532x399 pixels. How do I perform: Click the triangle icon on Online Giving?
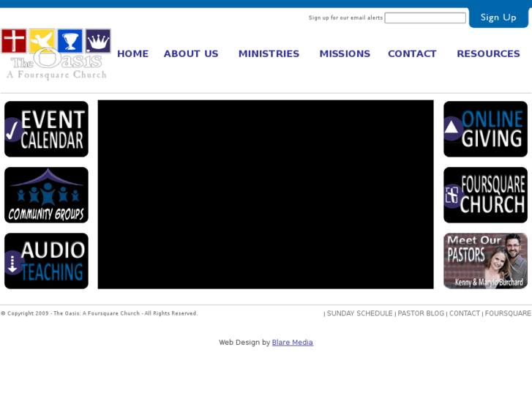[452, 128]
